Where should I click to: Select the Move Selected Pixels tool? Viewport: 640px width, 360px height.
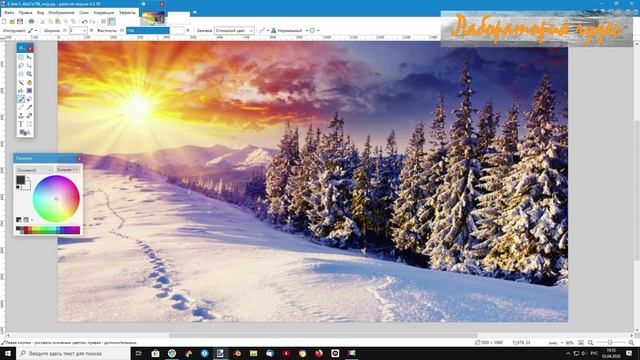[x=29, y=58]
